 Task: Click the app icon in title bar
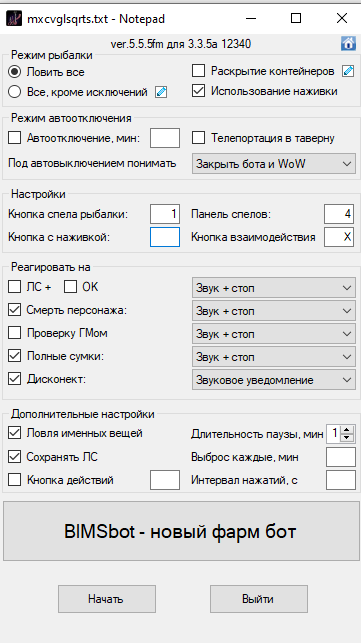tap(14, 18)
